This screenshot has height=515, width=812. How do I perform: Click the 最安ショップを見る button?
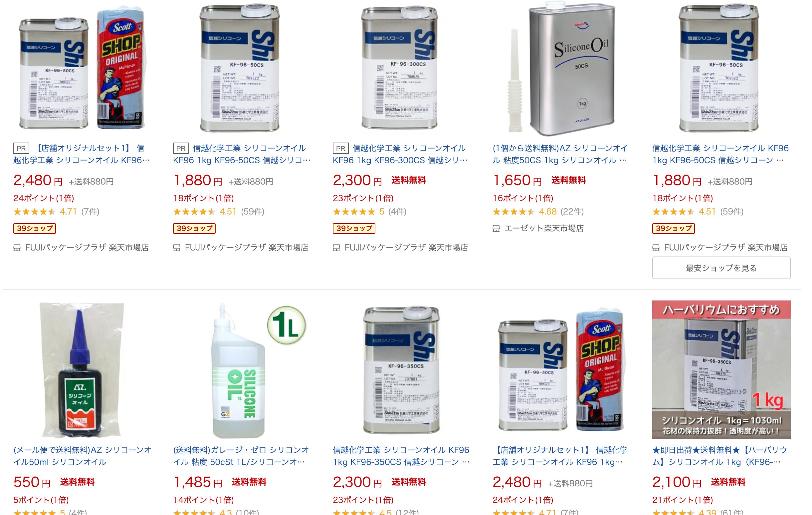point(721,268)
